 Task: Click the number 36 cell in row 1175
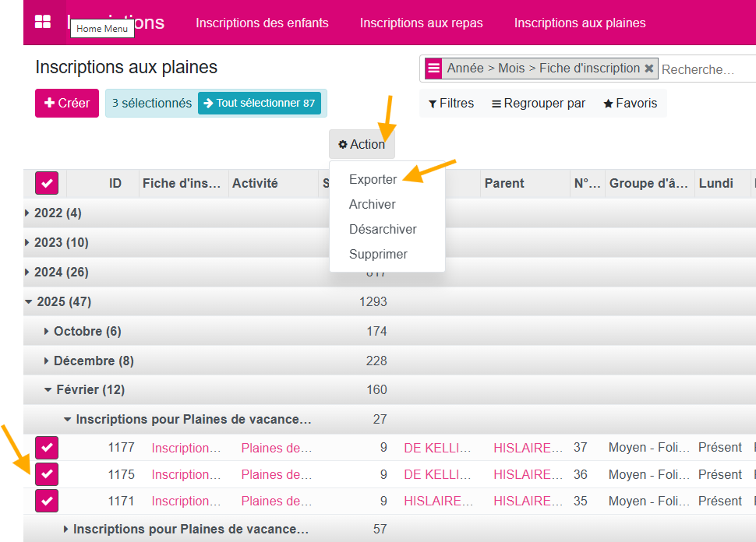pyautogui.click(x=580, y=474)
